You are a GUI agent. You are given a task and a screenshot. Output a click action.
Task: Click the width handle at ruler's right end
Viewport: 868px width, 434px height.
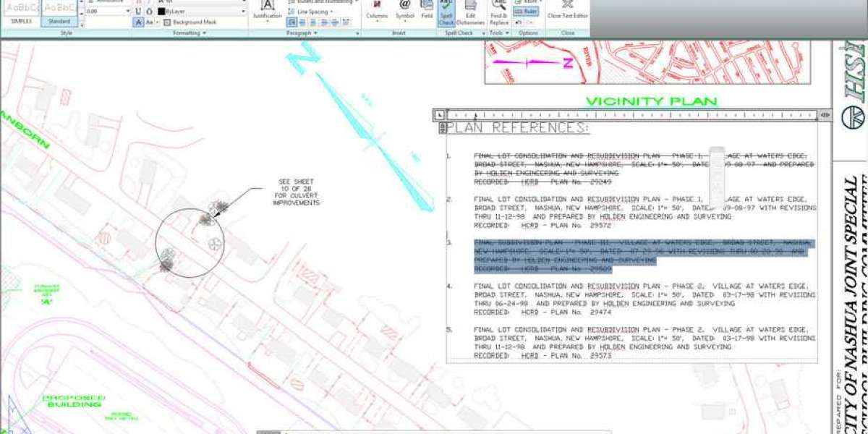click(825, 114)
